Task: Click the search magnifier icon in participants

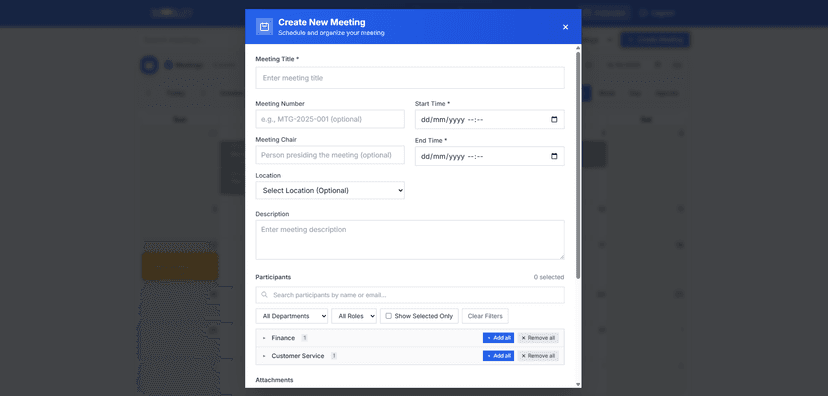Action: tap(265, 295)
